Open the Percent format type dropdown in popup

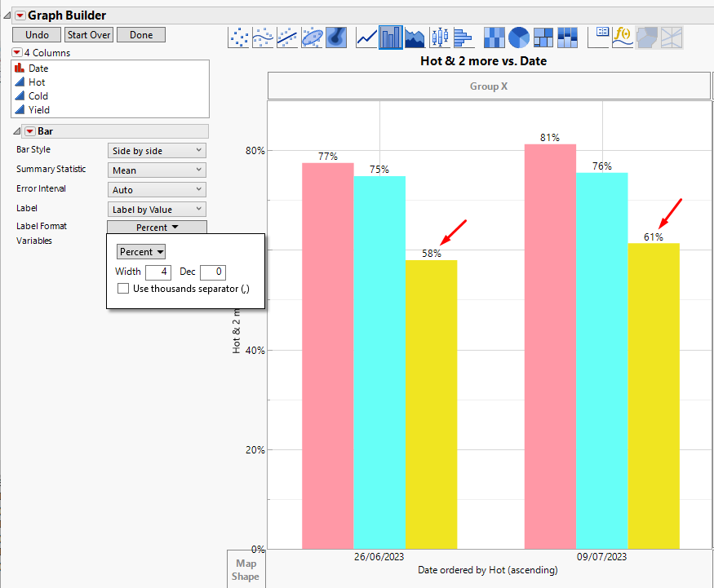click(x=141, y=252)
